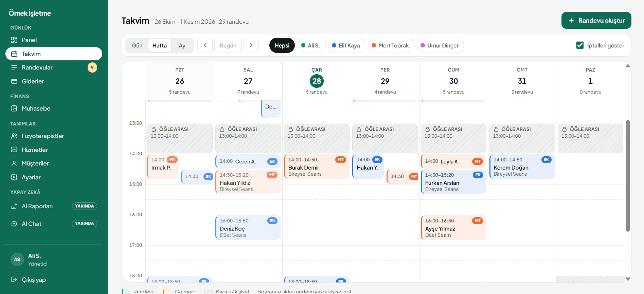Viewport: 644px width, 294px height.
Task: Go to next week chevron
Action: pyautogui.click(x=251, y=45)
